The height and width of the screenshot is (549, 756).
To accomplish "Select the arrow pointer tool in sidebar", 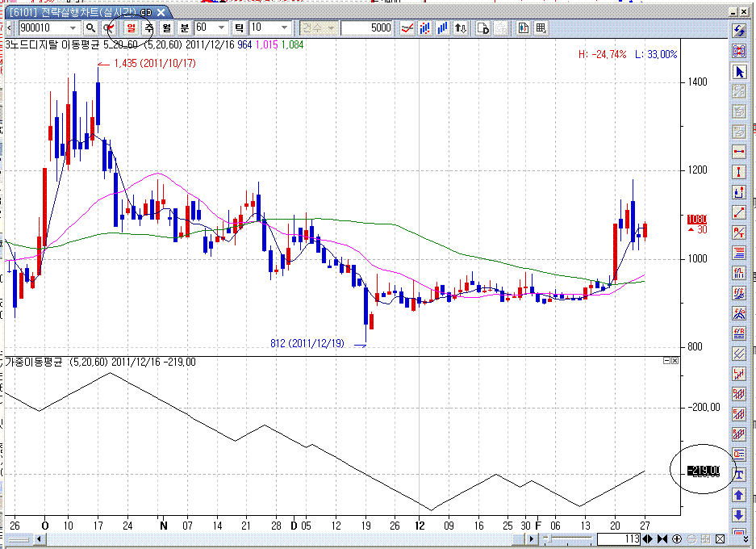I will click(x=739, y=71).
